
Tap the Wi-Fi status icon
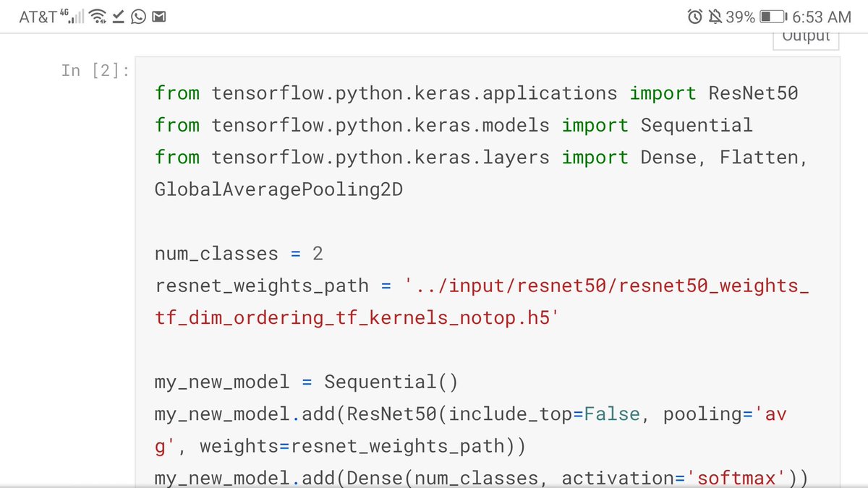pyautogui.click(x=98, y=17)
